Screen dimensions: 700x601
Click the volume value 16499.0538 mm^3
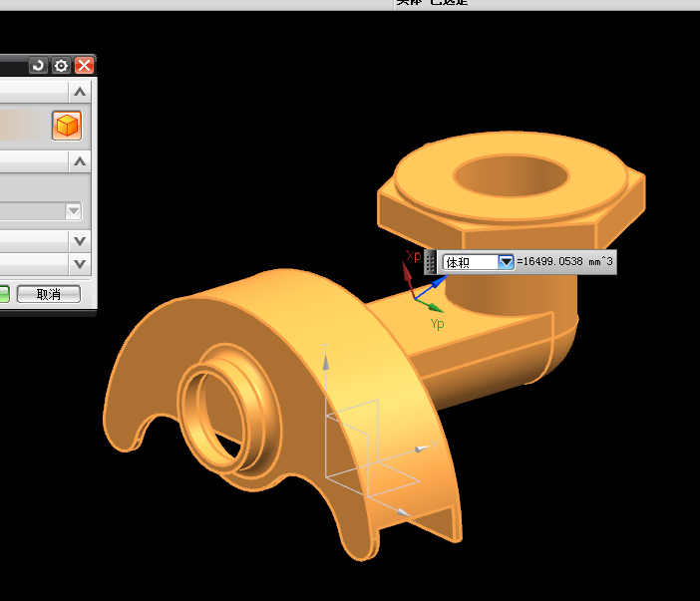(x=565, y=262)
